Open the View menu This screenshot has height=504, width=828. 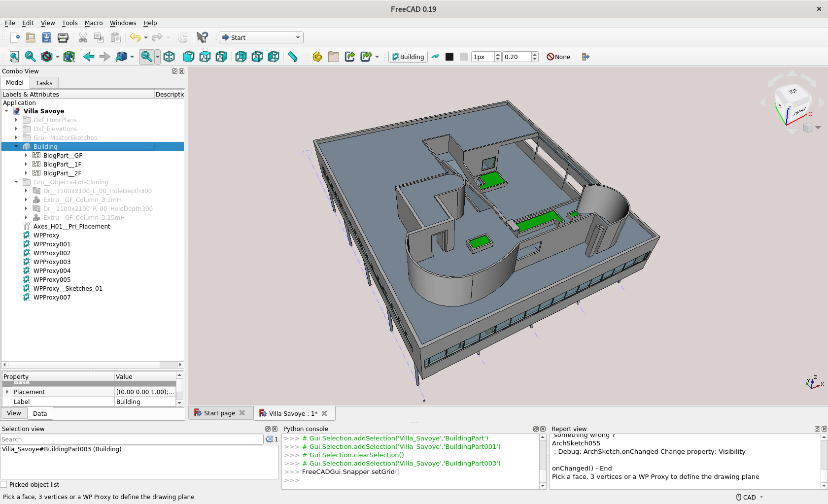pos(48,23)
